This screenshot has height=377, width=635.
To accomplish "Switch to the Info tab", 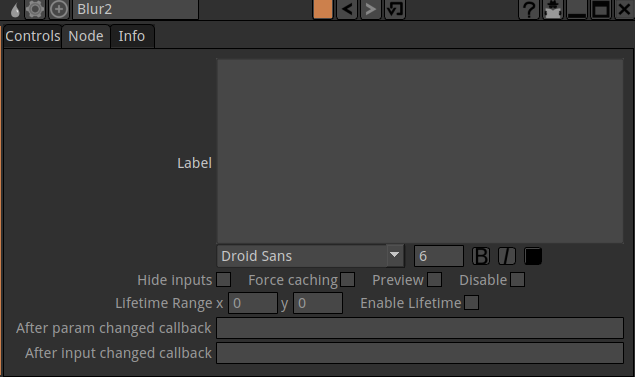I will coord(132,36).
